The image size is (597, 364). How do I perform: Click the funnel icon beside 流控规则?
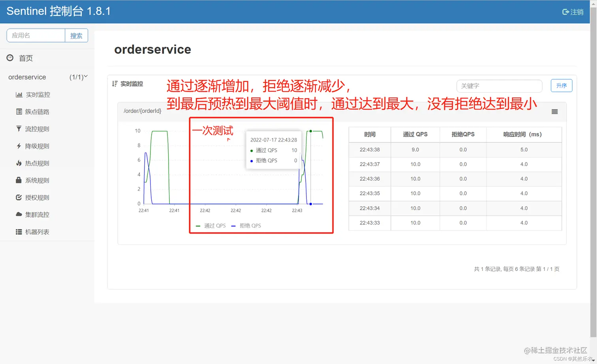coord(19,129)
